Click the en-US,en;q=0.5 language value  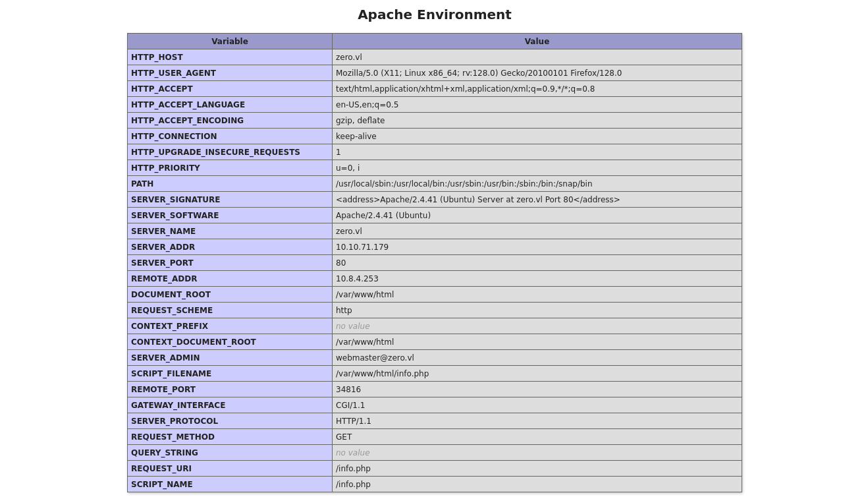pos(367,105)
